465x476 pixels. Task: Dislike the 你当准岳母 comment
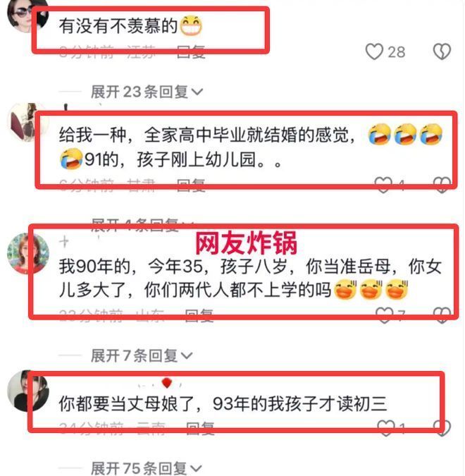point(442,315)
